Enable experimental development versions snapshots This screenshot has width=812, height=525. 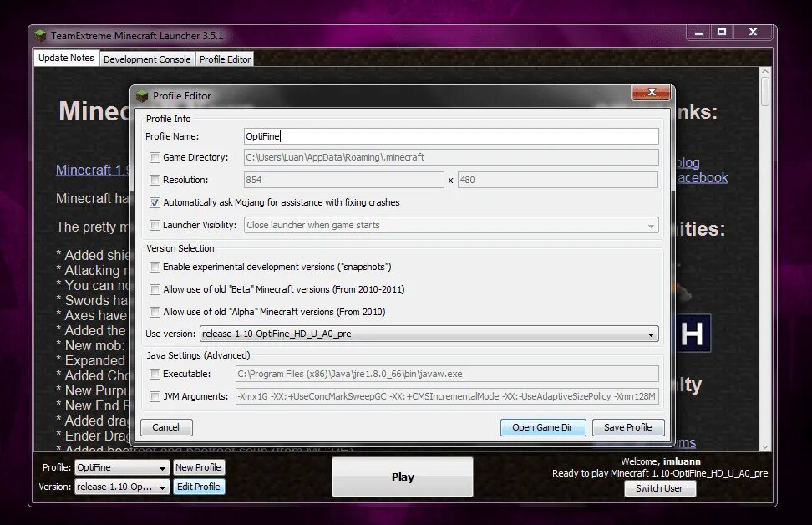pyautogui.click(x=155, y=267)
